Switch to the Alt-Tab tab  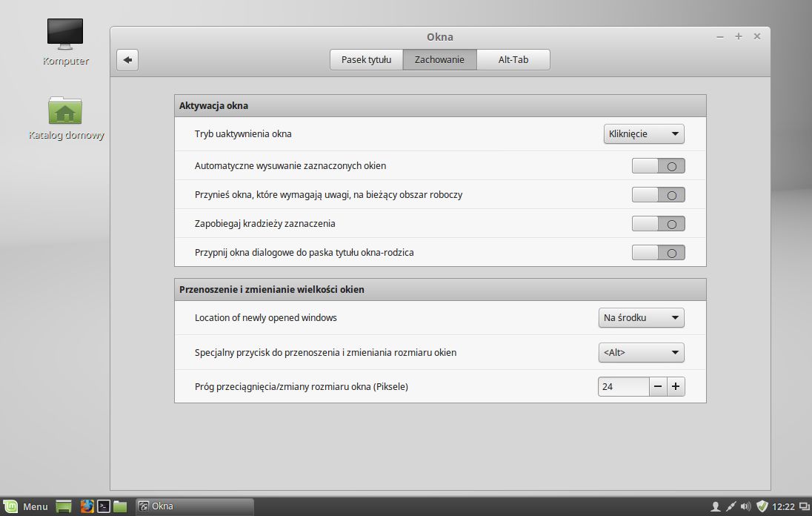pyautogui.click(x=513, y=59)
